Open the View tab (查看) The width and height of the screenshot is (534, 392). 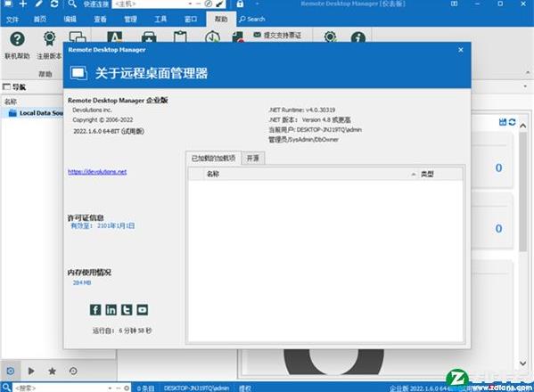(100, 19)
